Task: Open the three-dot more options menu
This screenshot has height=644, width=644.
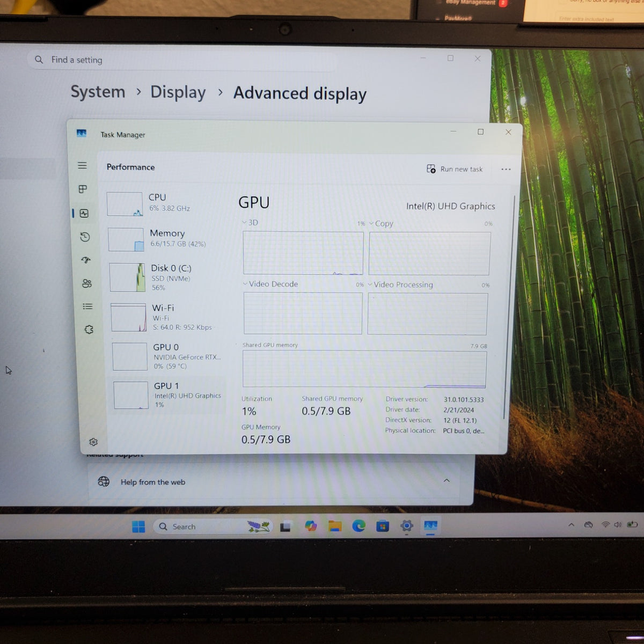Action: click(x=506, y=169)
